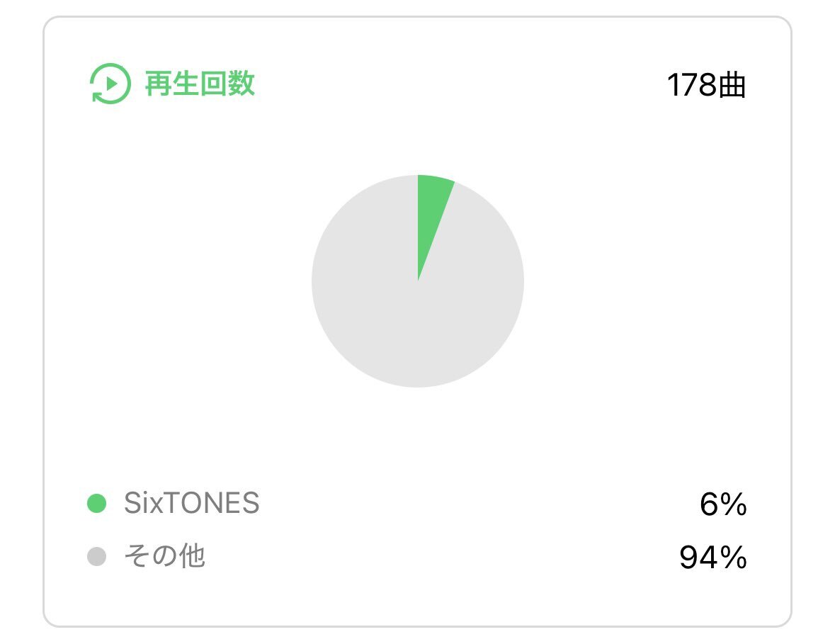This screenshot has width=835, height=644.
Task: Click the play triangle inside the circular arrow
Action: click(112, 83)
